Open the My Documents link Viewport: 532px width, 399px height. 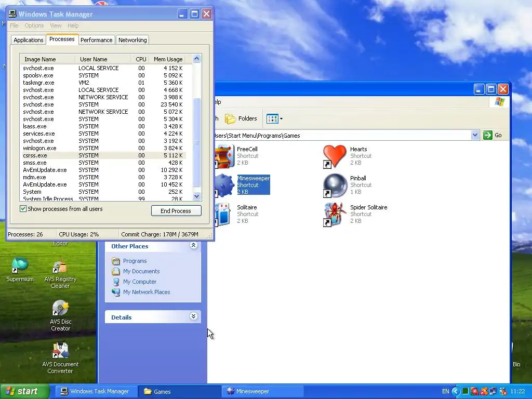click(141, 271)
